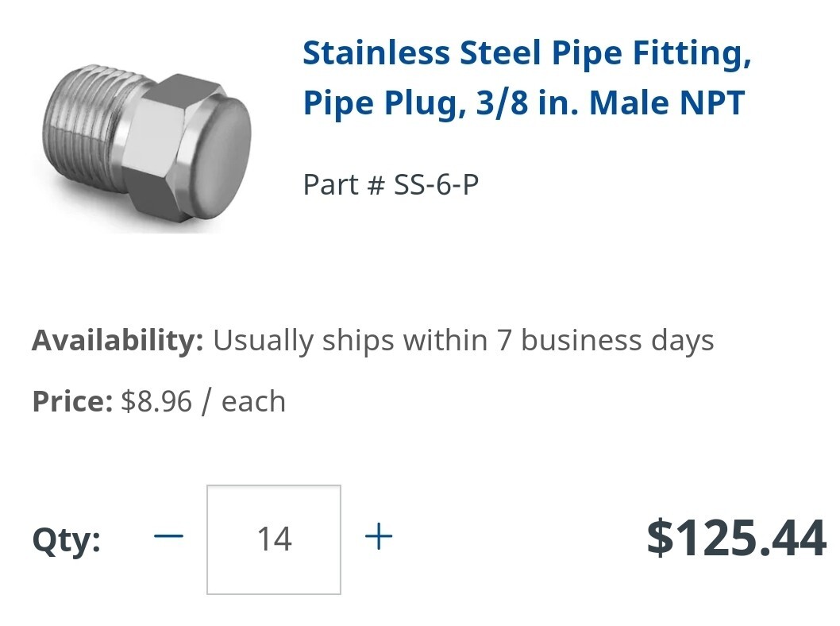Click the $125.44 total price
This screenshot has height=626, width=840.
737,538
